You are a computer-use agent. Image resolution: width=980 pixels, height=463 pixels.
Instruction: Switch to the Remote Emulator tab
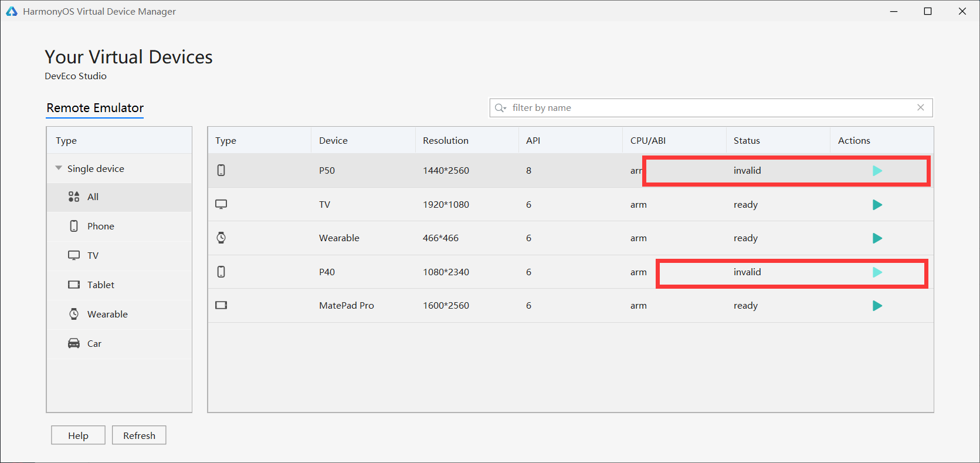click(95, 108)
